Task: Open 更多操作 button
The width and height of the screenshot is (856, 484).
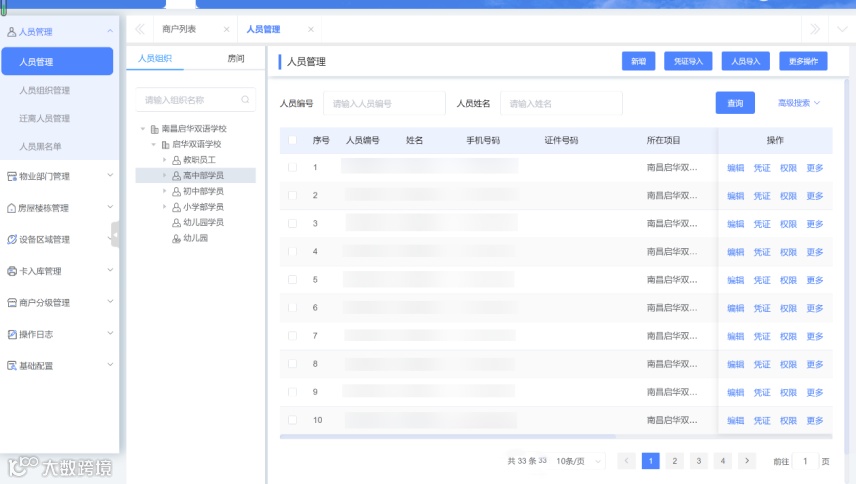Action: pos(803,61)
